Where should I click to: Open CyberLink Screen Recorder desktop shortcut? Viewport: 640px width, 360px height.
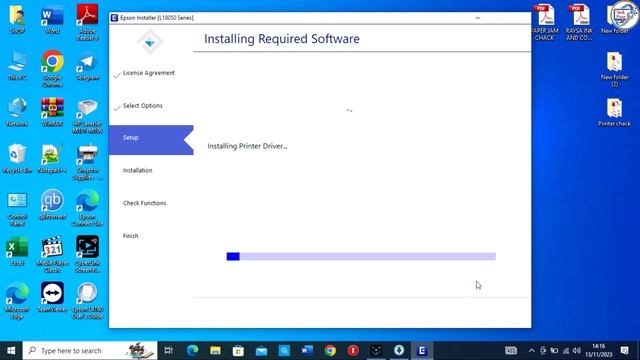click(x=87, y=255)
